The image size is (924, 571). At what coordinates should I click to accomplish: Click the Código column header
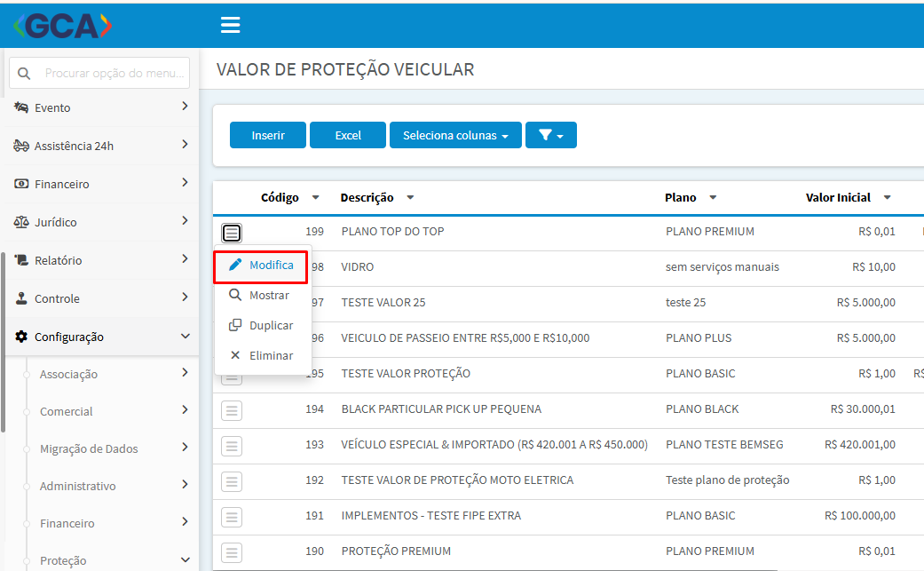[x=280, y=197]
